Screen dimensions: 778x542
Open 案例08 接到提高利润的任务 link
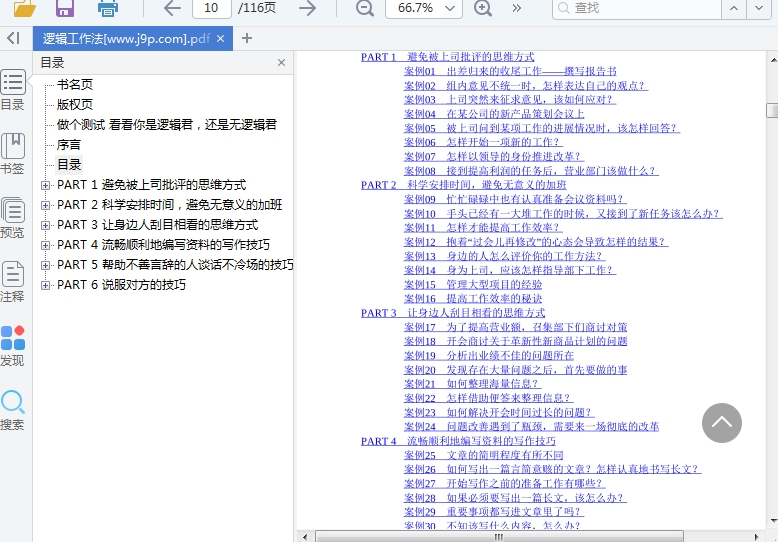[x=531, y=171]
